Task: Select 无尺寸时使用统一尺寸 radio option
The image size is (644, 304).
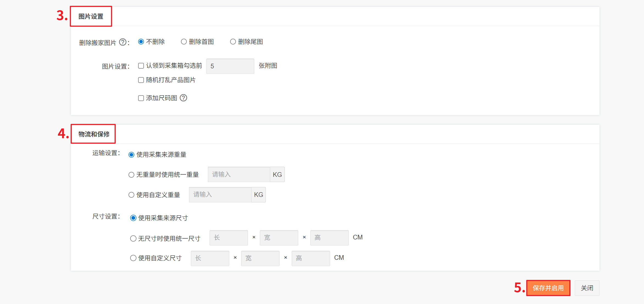Action: point(133,239)
